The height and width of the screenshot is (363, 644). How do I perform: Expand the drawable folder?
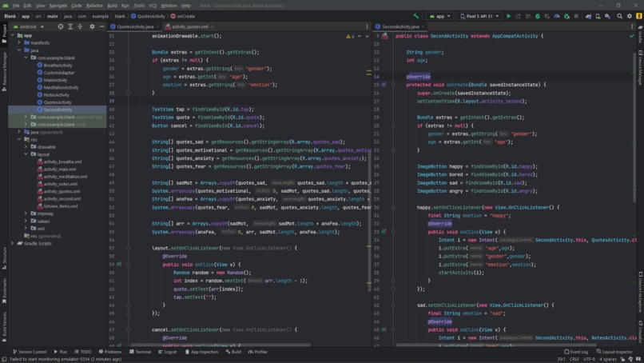tap(26, 147)
